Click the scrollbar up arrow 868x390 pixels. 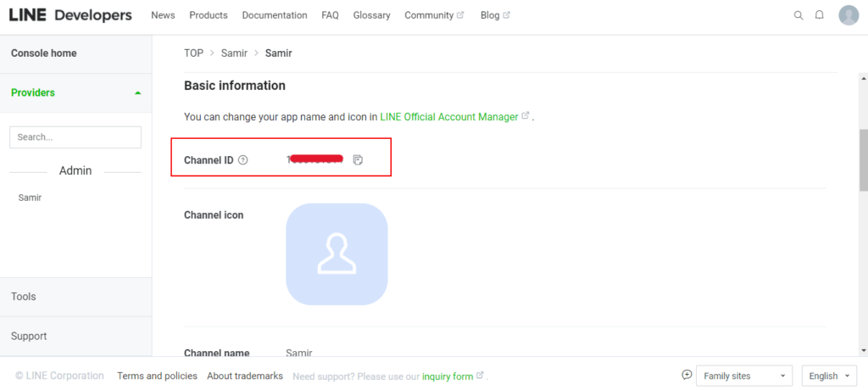coord(863,79)
